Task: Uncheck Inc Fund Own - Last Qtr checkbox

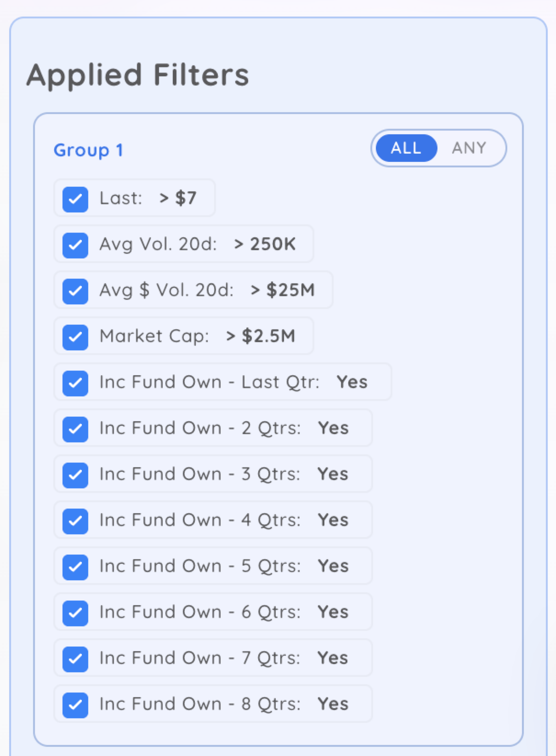Action: coord(75,383)
